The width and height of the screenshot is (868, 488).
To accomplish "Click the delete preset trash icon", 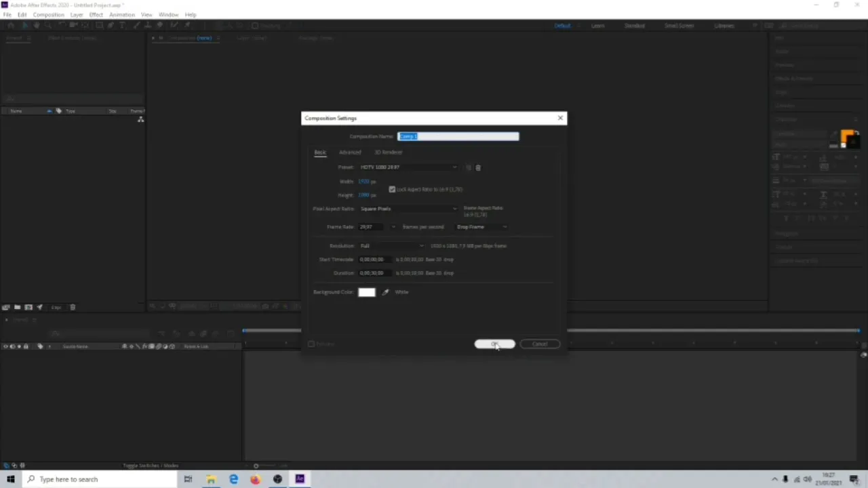I will 478,167.
